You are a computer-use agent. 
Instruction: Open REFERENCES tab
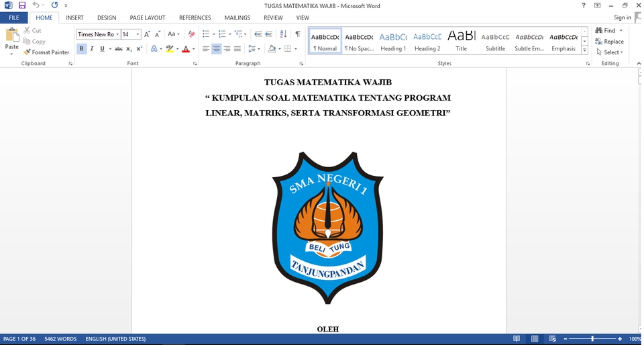(195, 17)
